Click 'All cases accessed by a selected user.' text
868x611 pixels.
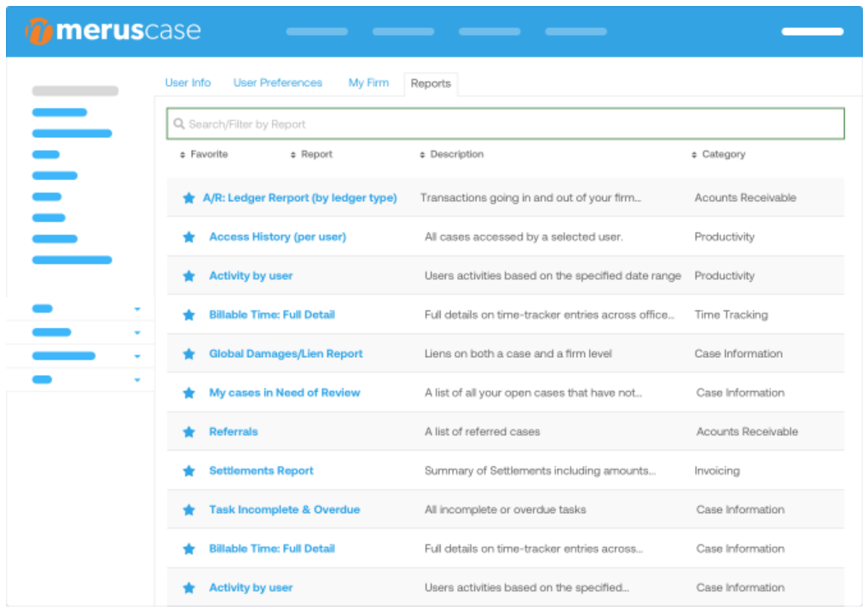524,237
